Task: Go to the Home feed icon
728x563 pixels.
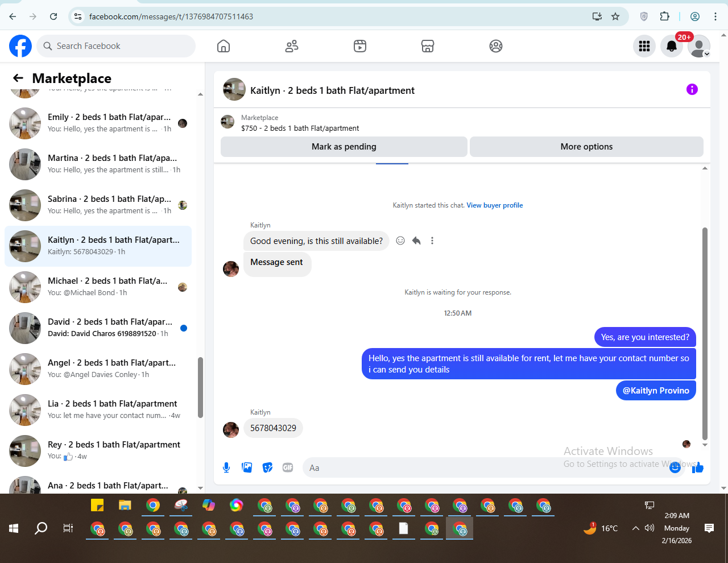Action: click(224, 46)
